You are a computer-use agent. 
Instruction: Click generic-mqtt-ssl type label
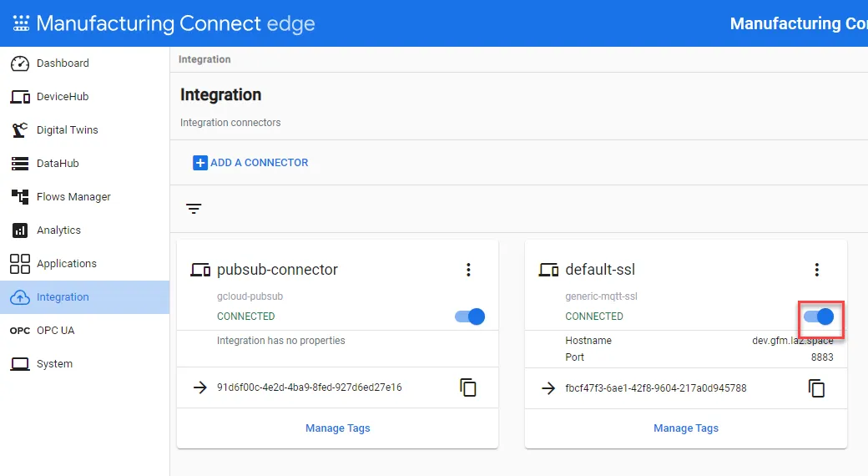pyautogui.click(x=601, y=296)
